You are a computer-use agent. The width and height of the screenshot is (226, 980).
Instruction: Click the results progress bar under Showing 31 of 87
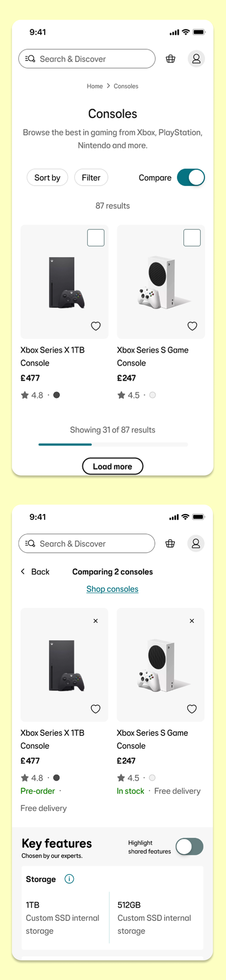(113, 444)
